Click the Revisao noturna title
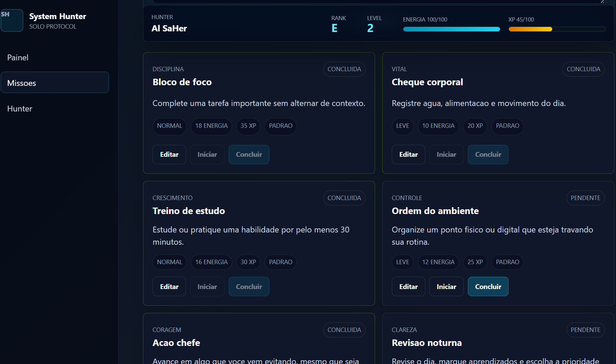This screenshot has height=364, width=616. pos(427,343)
